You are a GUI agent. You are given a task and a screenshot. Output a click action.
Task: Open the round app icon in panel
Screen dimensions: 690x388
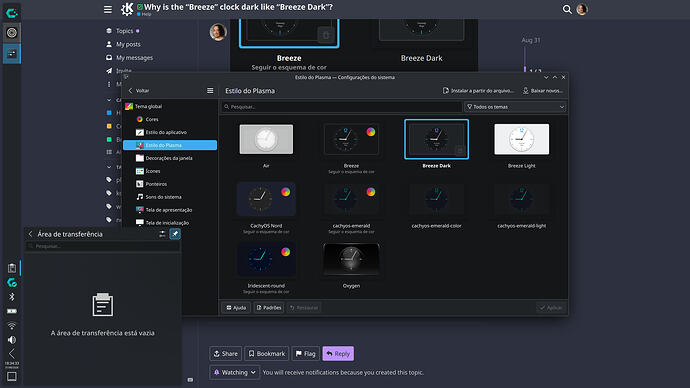(x=11, y=33)
